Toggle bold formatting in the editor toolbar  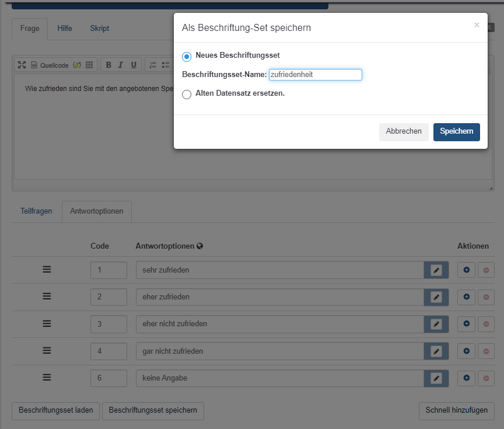coord(108,65)
